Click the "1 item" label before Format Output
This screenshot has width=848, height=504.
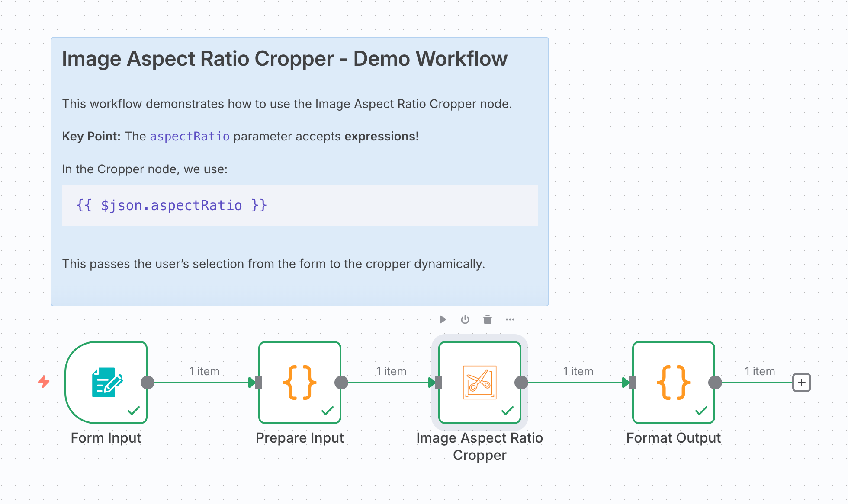(x=578, y=371)
